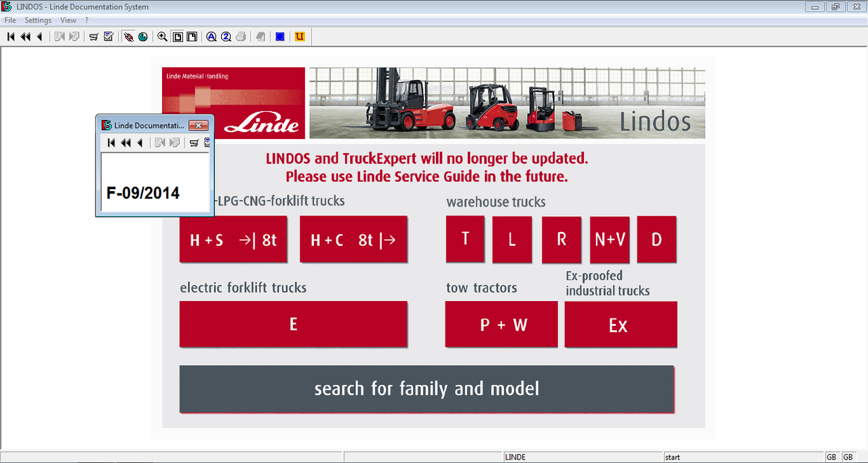The width and height of the screenshot is (868, 463).
Task: Click greyed previous-document icon in main toolbar
Action: coord(60,37)
